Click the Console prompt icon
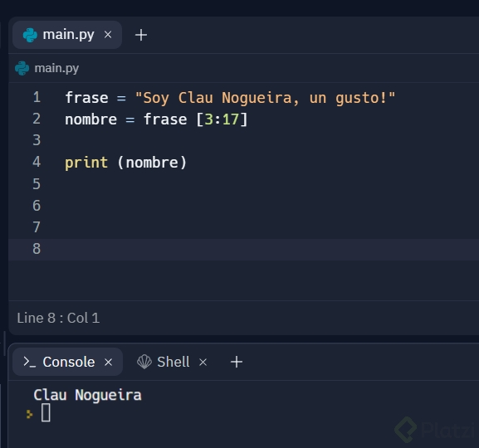479x448 pixels. click(30, 362)
